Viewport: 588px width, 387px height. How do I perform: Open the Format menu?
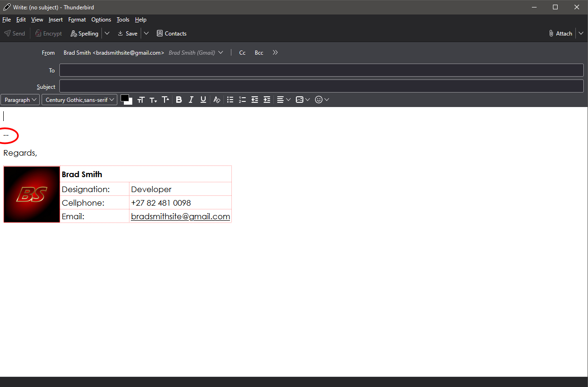77,20
